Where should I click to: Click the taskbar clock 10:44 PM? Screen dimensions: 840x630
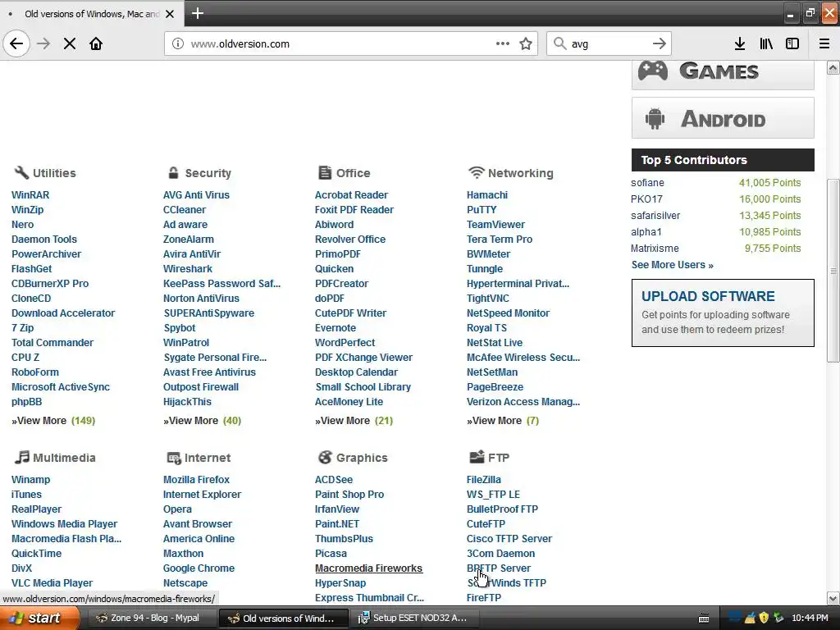point(810,619)
